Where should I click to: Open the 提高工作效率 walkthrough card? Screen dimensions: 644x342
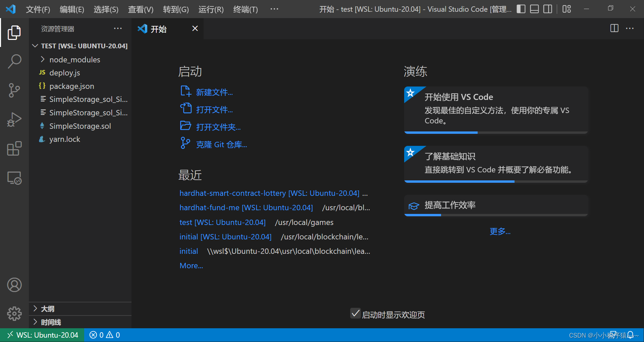496,206
